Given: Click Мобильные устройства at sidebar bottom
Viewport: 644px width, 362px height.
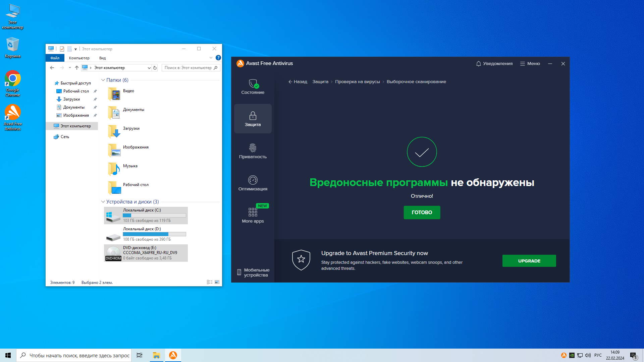Looking at the screenshot, I should 253,273.
